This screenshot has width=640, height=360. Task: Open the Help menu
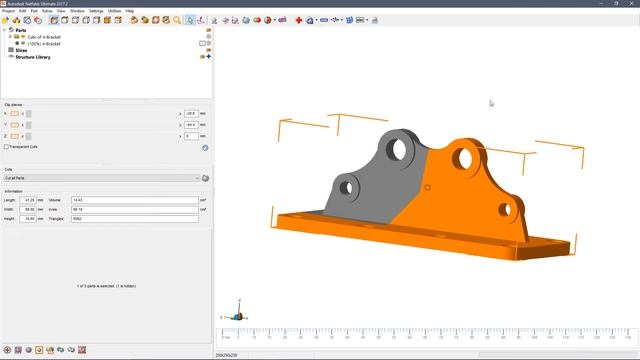129,11
